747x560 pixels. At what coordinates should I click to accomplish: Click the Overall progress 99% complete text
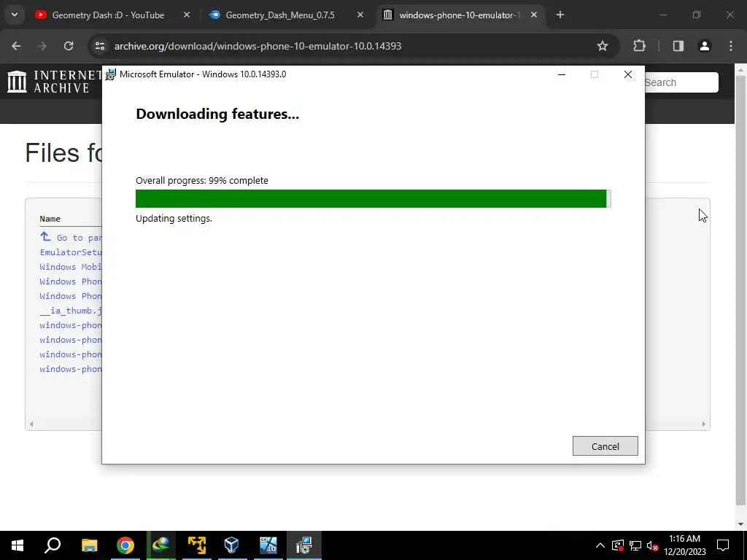coord(202,181)
